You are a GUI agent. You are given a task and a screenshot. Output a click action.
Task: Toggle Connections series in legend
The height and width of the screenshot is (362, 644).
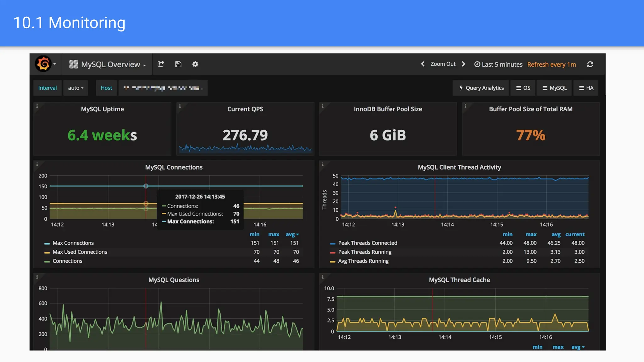[67, 261]
